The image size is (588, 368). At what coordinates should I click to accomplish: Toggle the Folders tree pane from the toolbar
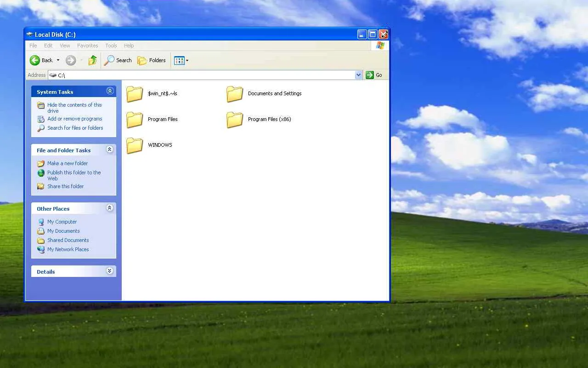click(x=152, y=60)
